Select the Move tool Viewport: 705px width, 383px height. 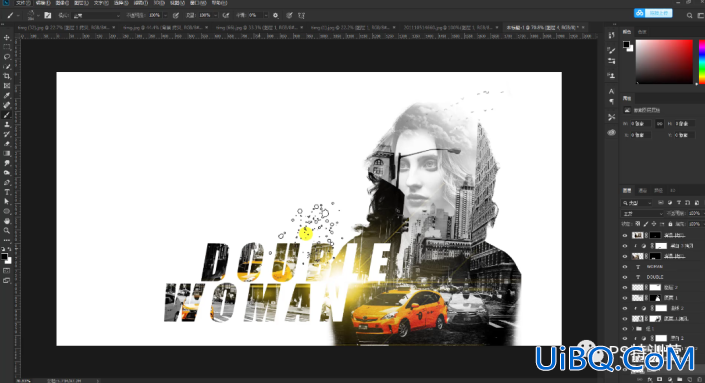point(7,38)
